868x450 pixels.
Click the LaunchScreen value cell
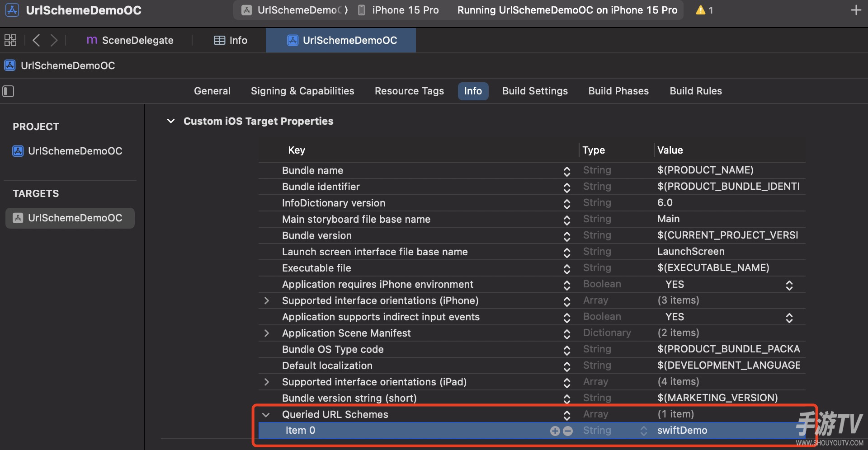tap(691, 252)
